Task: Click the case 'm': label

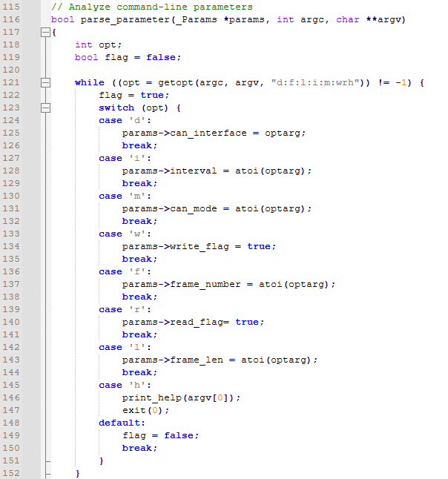Action: click(x=125, y=196)
